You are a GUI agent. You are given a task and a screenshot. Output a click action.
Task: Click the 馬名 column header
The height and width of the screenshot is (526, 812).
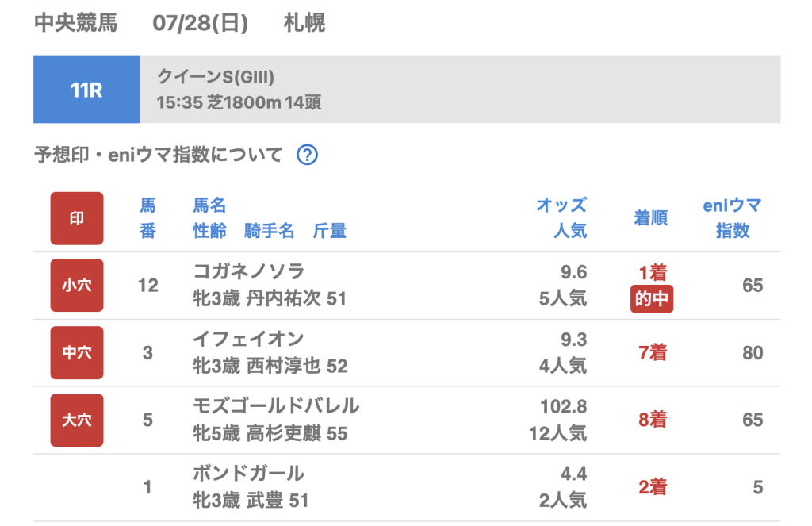point(209,206)
